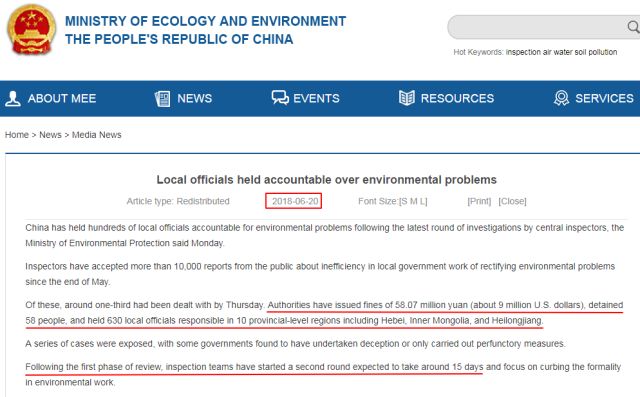640x397 pixels.
Task: Select the 'soil' hot keyword
Action: pos(580,52)
